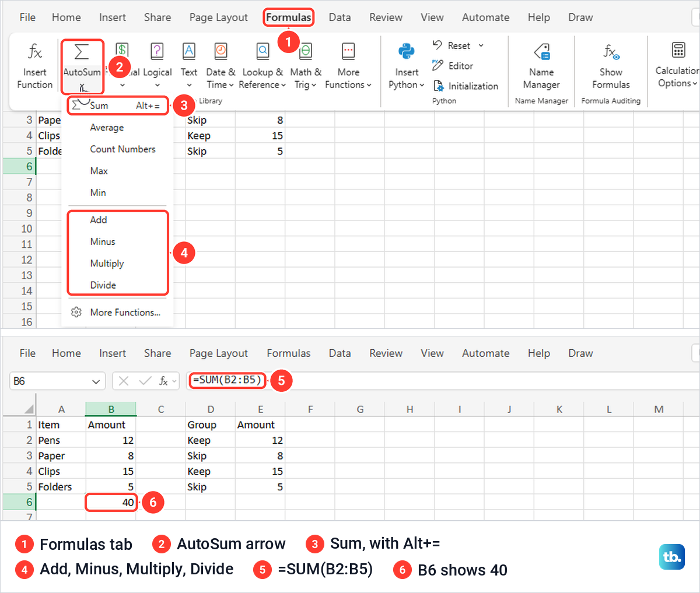Open the Name Box dropdown arrow

[x=96, y=381]
